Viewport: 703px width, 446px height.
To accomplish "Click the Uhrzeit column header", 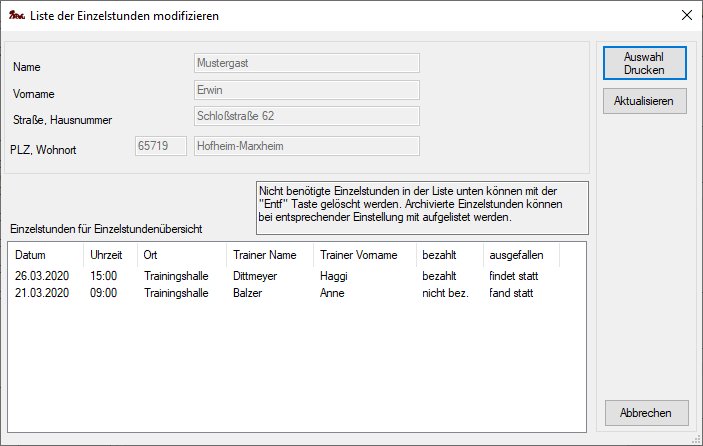I will [x=110, y=255].
